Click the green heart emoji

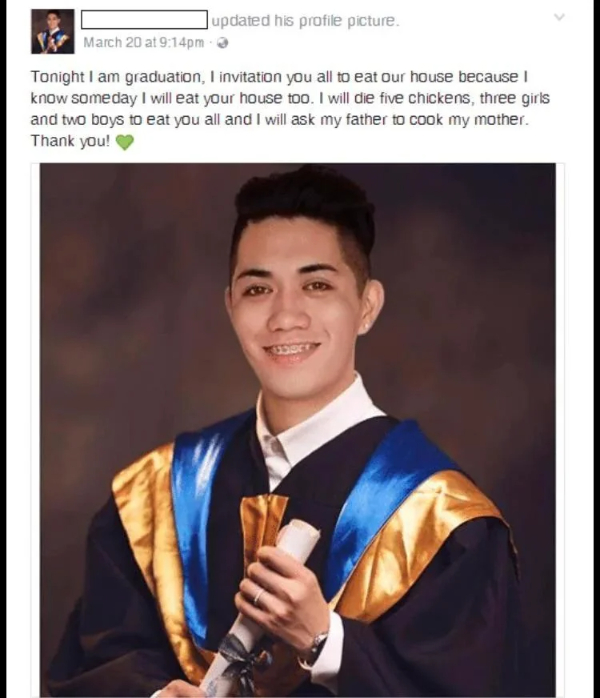coord(124,142)
